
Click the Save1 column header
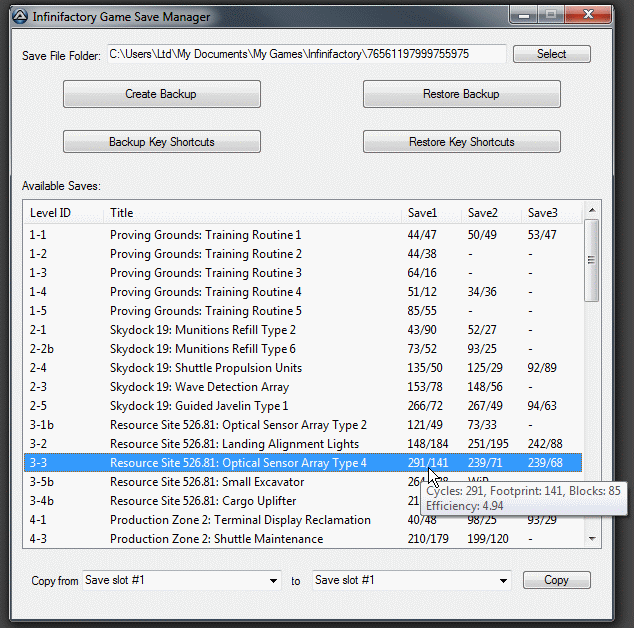(431, 213)
